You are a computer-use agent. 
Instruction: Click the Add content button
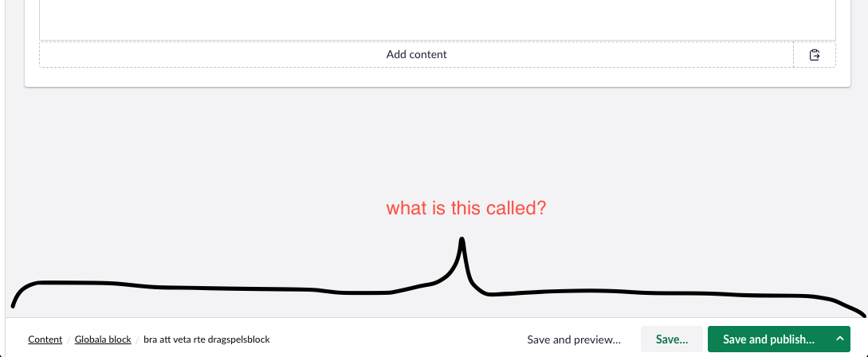point(416,54)
